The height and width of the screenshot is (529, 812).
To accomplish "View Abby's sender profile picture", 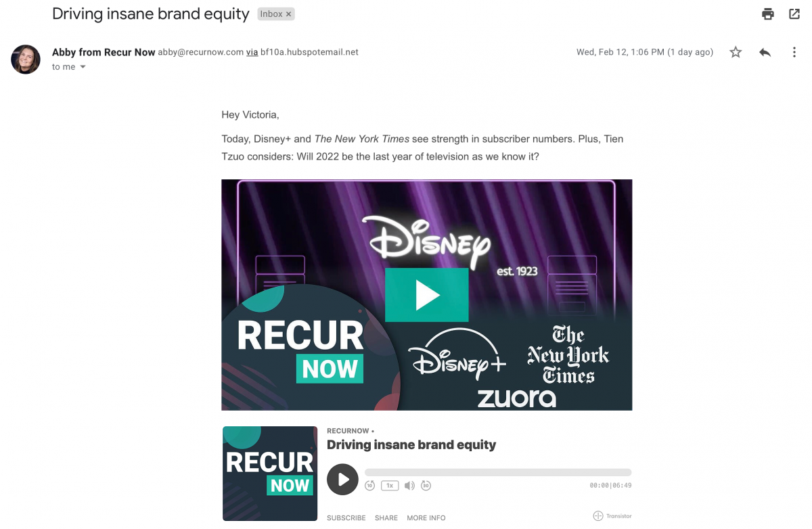I will click(x=26, y=60).
